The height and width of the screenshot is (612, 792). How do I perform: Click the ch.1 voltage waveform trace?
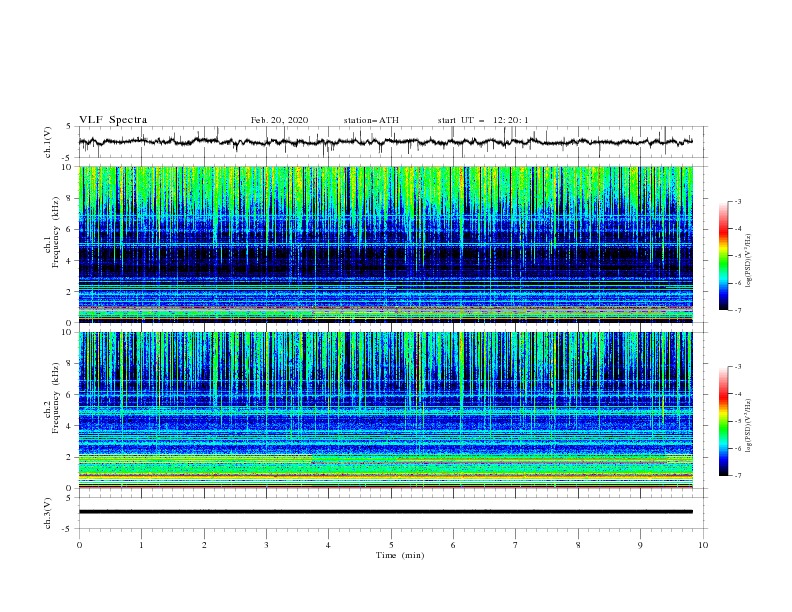click(x=386, y=142)
